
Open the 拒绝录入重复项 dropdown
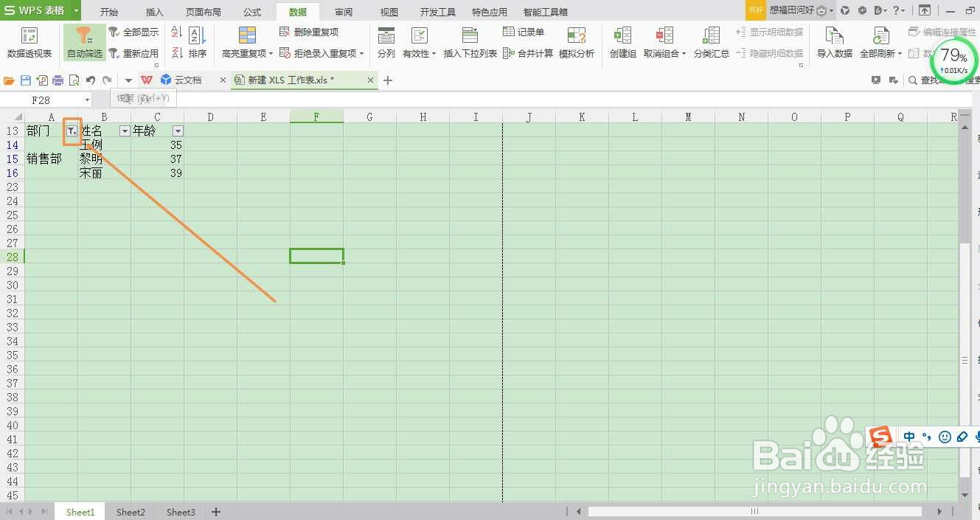[x=322, y=53]
